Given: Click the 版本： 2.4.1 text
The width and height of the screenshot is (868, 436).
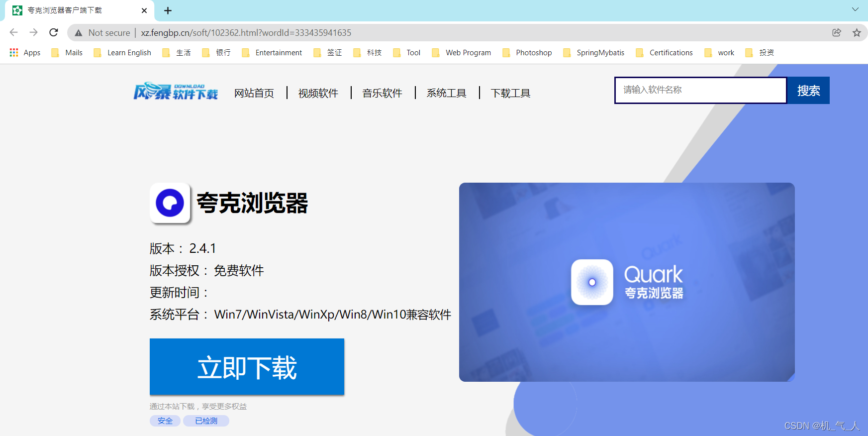Looking at the screenshot, I should [x=183, y=248].
